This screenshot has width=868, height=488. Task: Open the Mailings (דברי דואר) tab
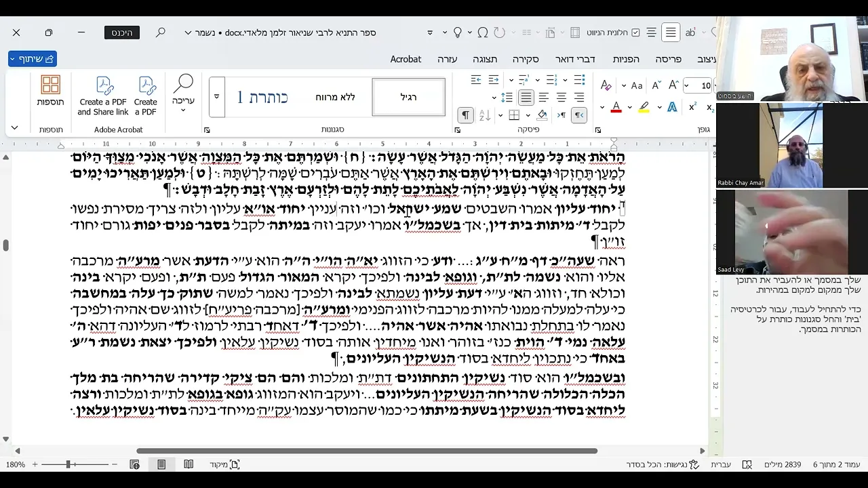pyautogui.click(x=575, y=59)
